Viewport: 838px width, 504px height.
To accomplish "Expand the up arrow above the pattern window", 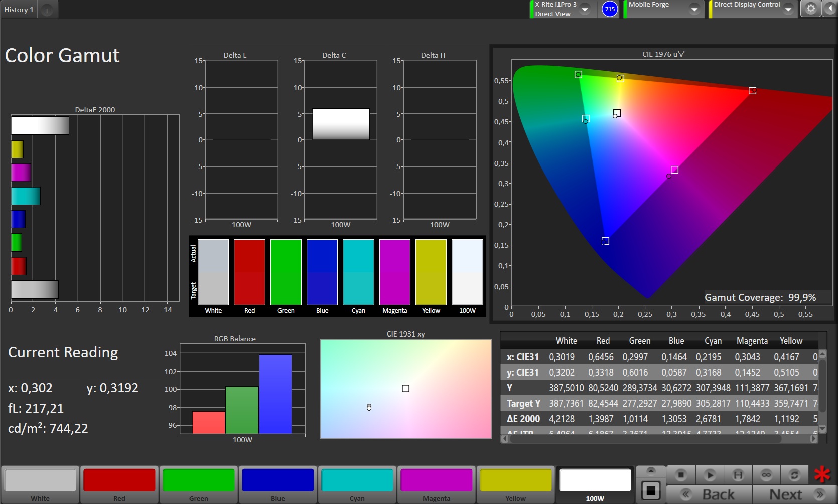I will [x=651, y=470].
